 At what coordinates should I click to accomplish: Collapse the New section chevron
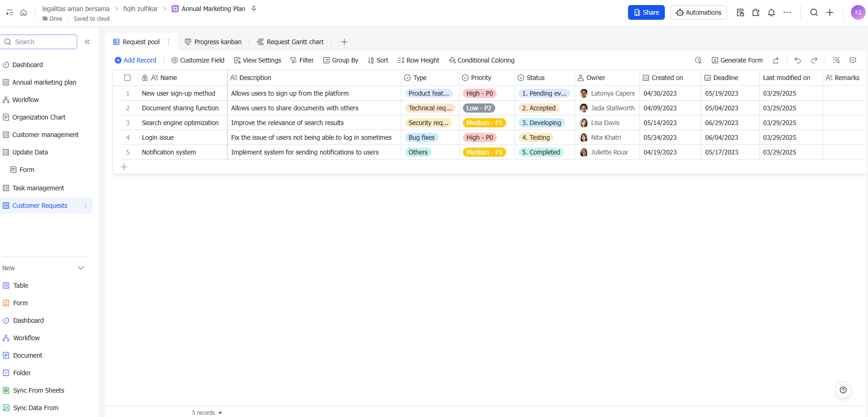pyautogui.click(x=81, y=268)
